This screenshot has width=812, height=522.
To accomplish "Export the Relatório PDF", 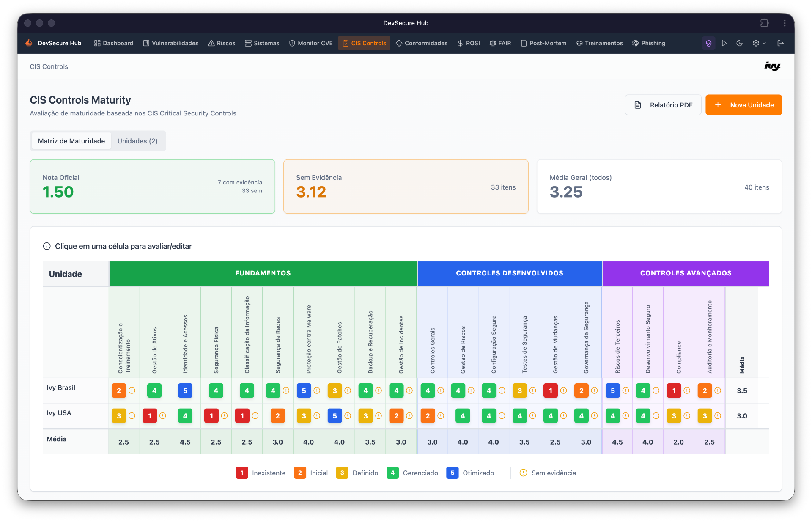I will pos(663,105).
